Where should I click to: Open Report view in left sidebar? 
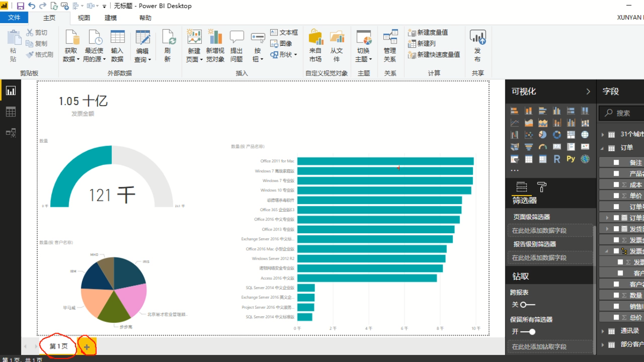(10, 90)
